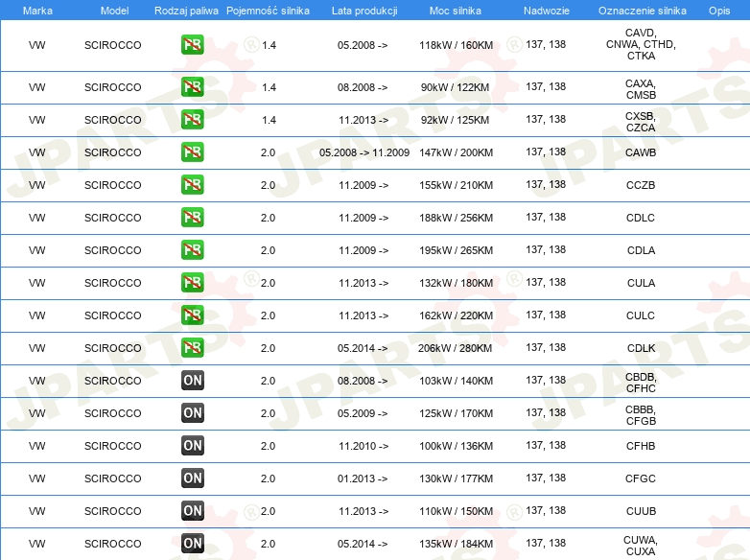Click the ON diesel icon for the 103kW/140KM engine

pos(192,381)
